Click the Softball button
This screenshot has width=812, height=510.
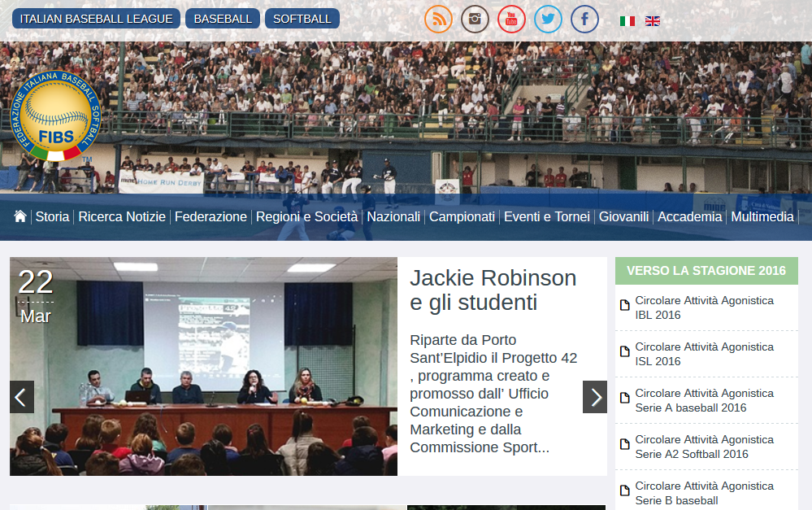(302, 19)
